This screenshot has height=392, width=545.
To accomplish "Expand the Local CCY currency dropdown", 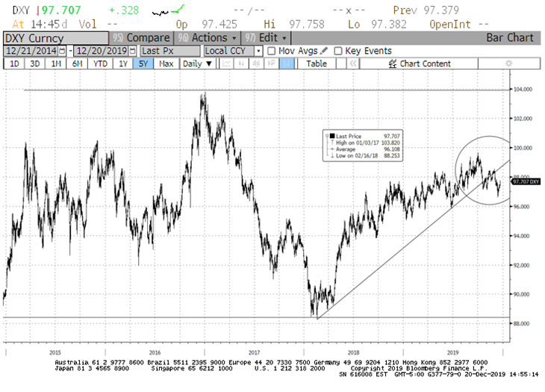I will coord(258,51).
